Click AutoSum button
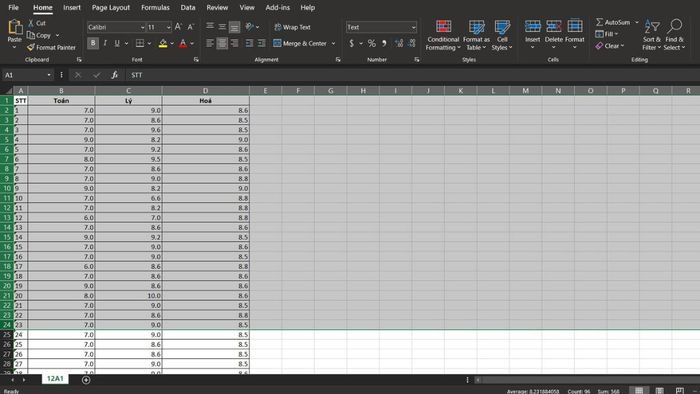This screenshot has height=394, width=700. (613, 22)
